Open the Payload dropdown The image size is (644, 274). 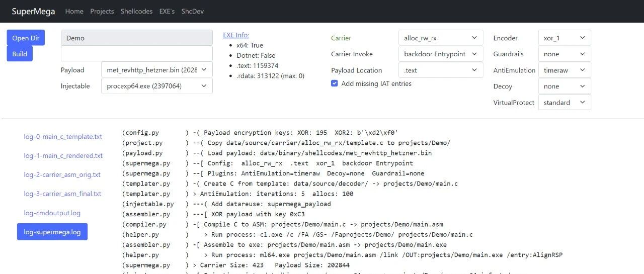pos(157,70)
